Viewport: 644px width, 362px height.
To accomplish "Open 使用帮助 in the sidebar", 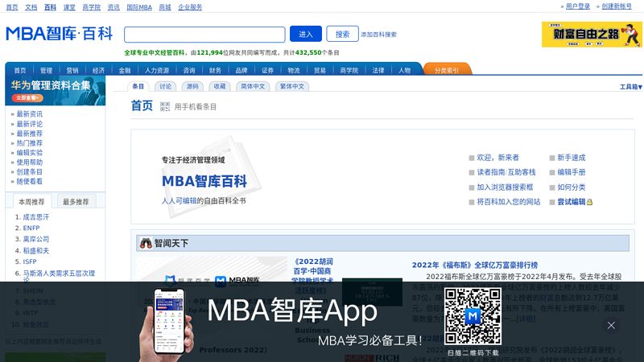I will pos(30,162).
